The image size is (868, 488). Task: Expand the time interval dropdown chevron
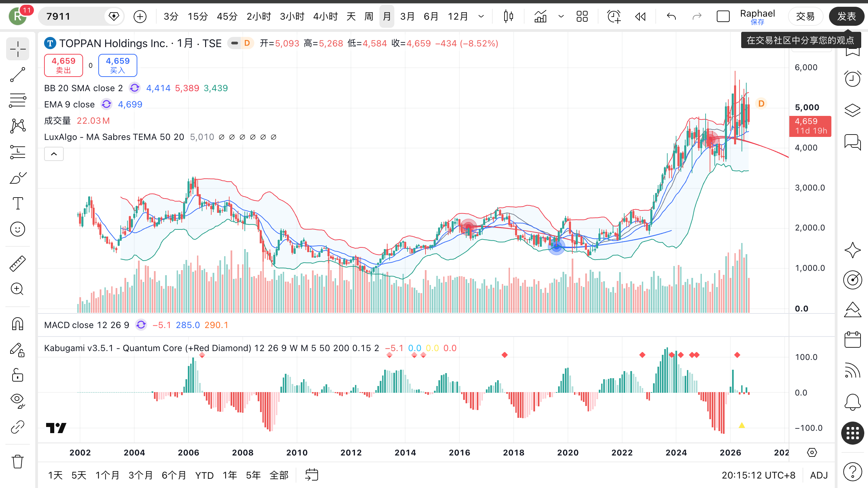coord(481,16)
